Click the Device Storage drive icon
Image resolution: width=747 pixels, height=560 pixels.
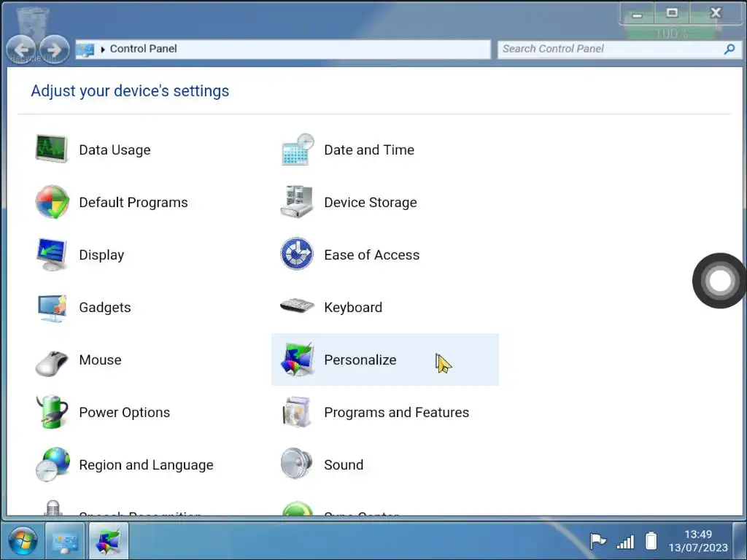tap(296, 202)
